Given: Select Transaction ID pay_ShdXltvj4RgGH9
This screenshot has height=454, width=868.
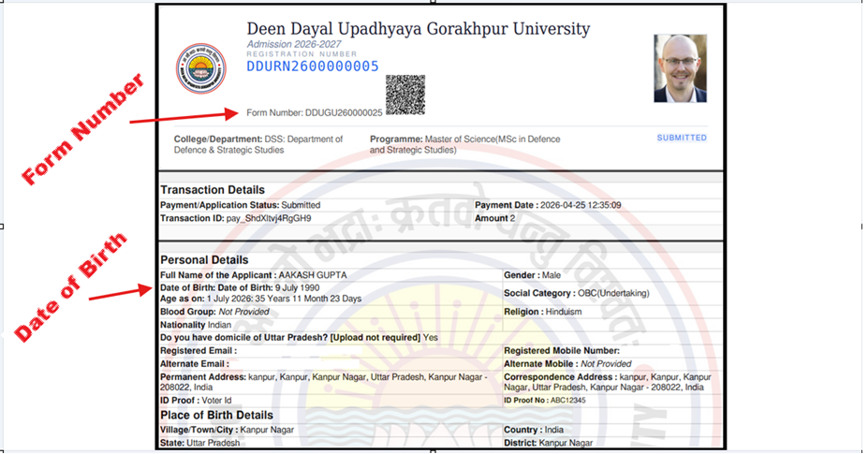Looking at the screenshot, I should point(236,218).
